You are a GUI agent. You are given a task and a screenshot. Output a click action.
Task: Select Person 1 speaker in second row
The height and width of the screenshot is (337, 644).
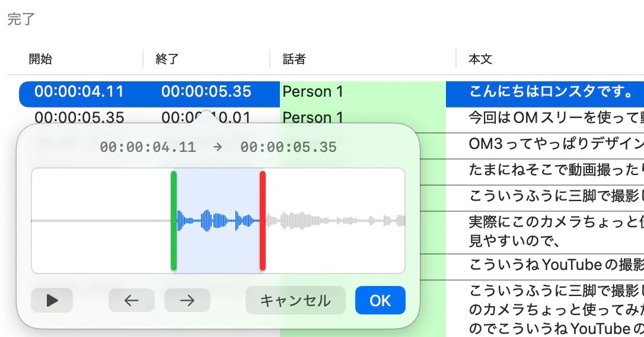(313, 117)
